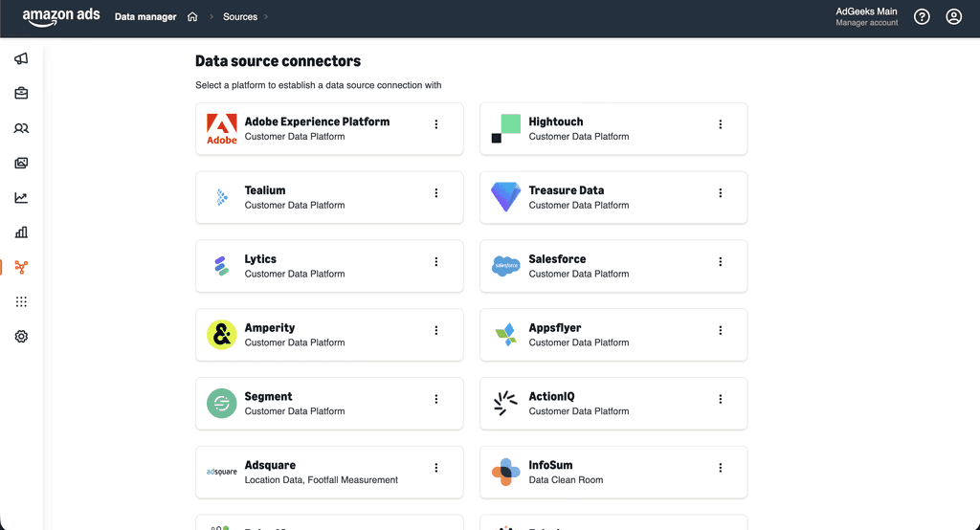Click the Salesforce cloud logo
The height and width of the screenshot is (530, 980).
[x=505, y=266]
